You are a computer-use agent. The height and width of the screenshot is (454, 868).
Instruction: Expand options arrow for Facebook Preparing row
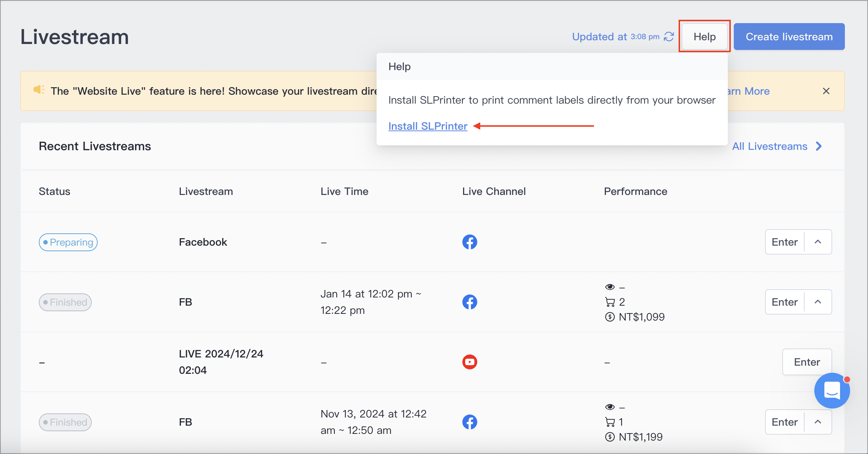coord(818,242)
